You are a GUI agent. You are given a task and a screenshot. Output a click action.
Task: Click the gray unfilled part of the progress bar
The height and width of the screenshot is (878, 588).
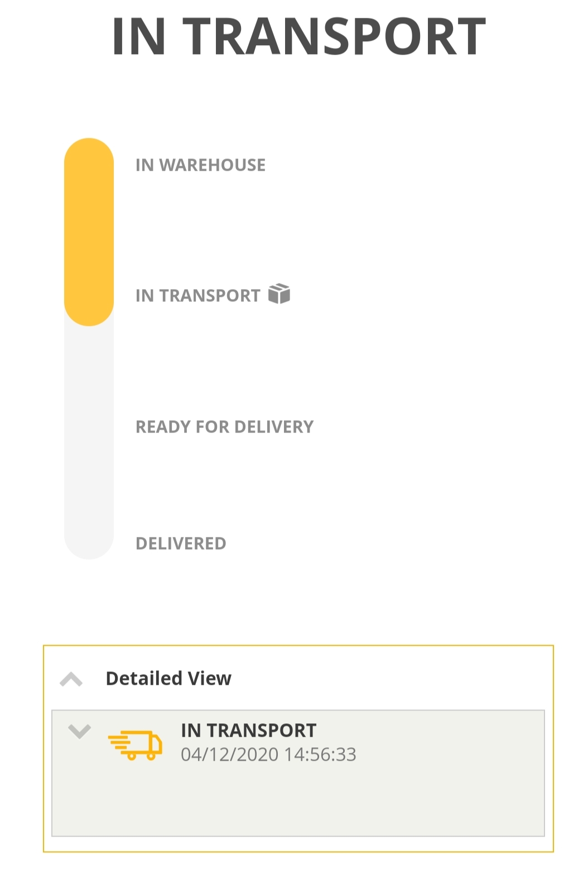click(89, 435)
